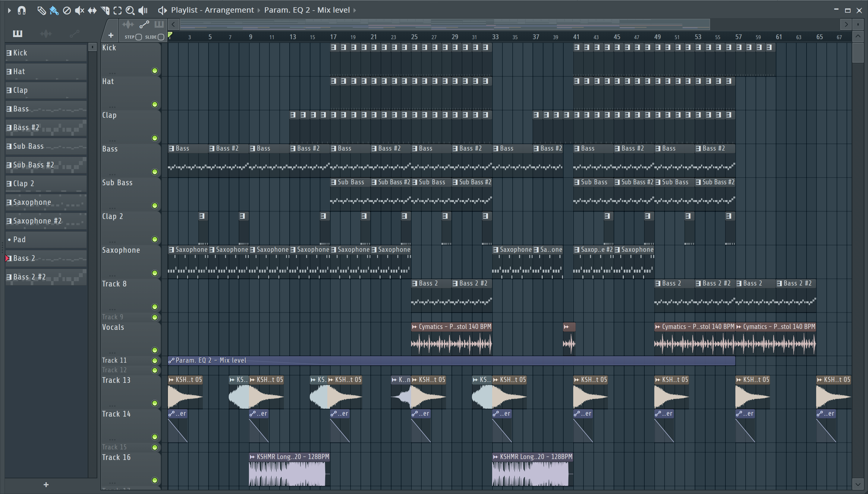
Task: Toggle the magnet snap tool
Action: pos(22,11)
